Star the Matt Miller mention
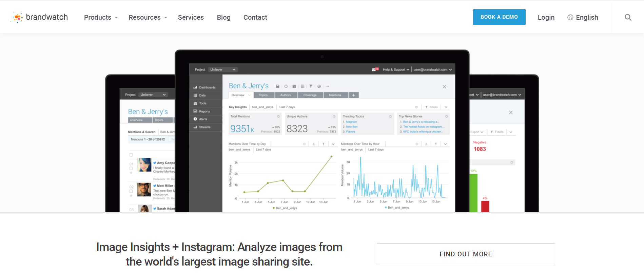The height and width of the screenshot is (273, 644). point(131,196)
